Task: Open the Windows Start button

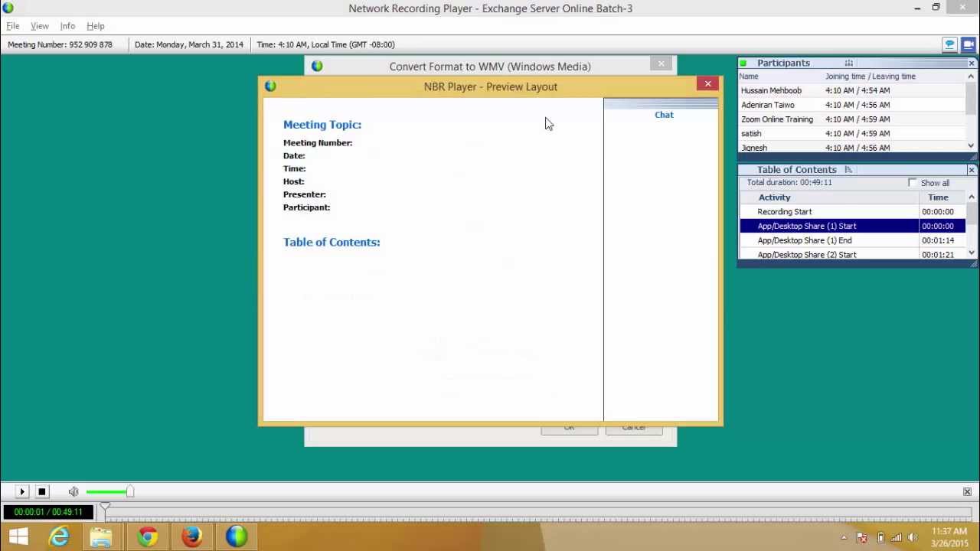Action: [x=18, y=536]
